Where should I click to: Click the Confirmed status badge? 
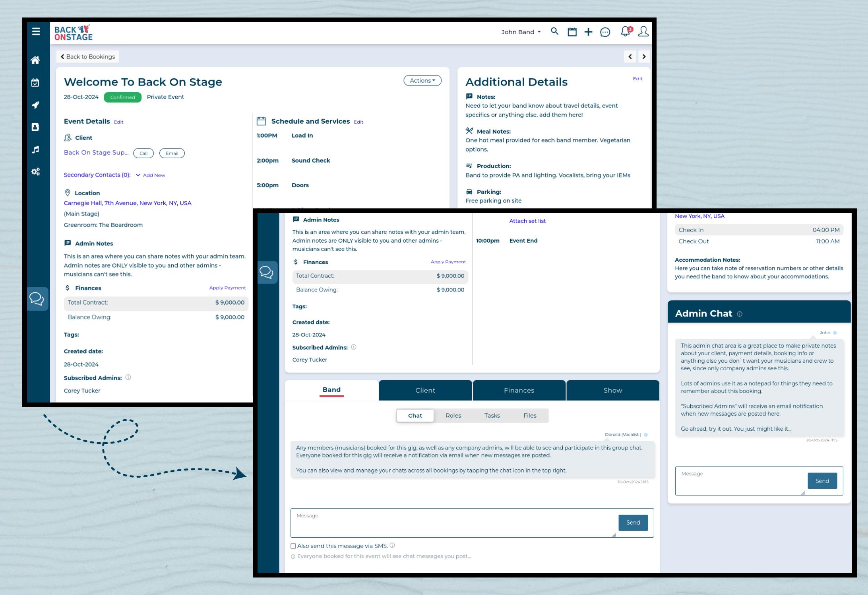coord(122,97)
